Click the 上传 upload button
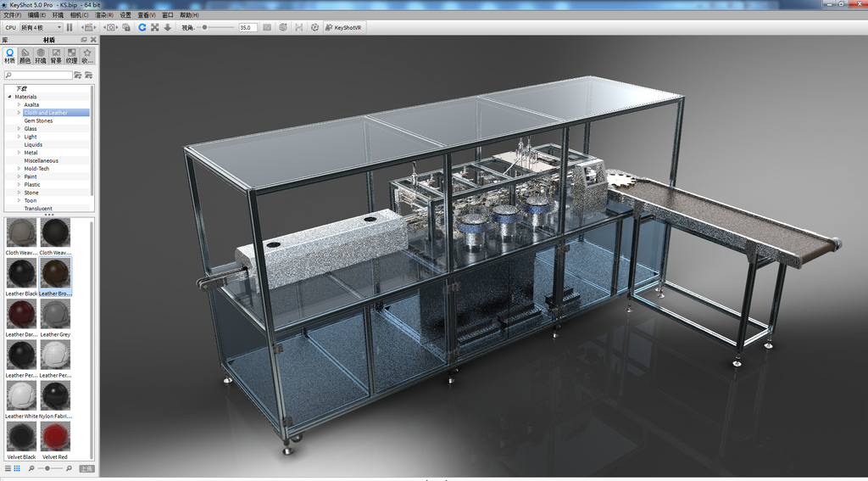The height and width of the screenshot is (481, 868). click(86, 469)
